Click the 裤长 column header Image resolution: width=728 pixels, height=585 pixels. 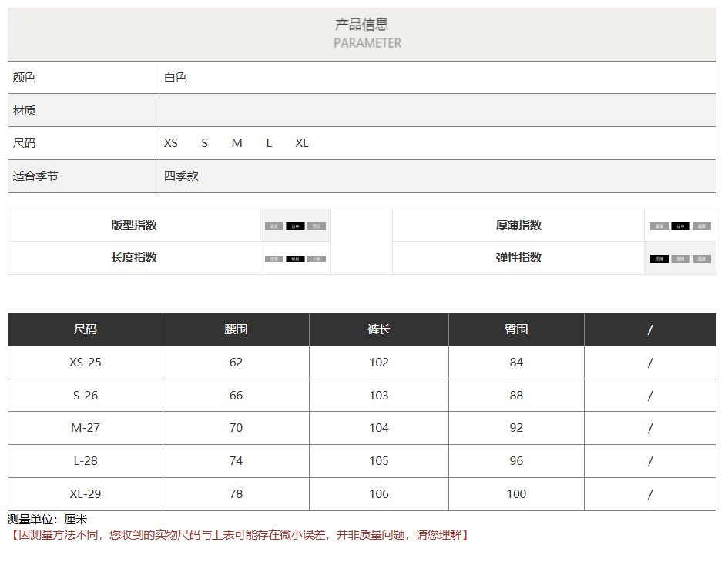(379, 329)
